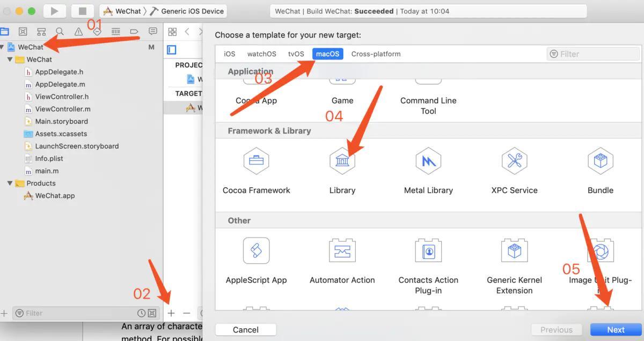This screenshot has width=644, height=341.
Task: Choose the Generic Kernel Extension template icon
Action: (514, 250)
